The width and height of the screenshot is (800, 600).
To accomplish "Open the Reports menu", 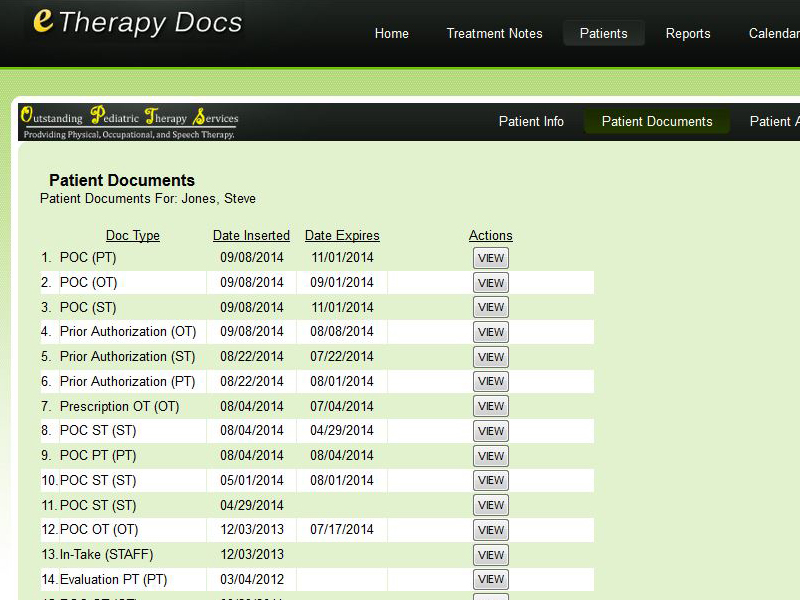I will pos(688,33).
